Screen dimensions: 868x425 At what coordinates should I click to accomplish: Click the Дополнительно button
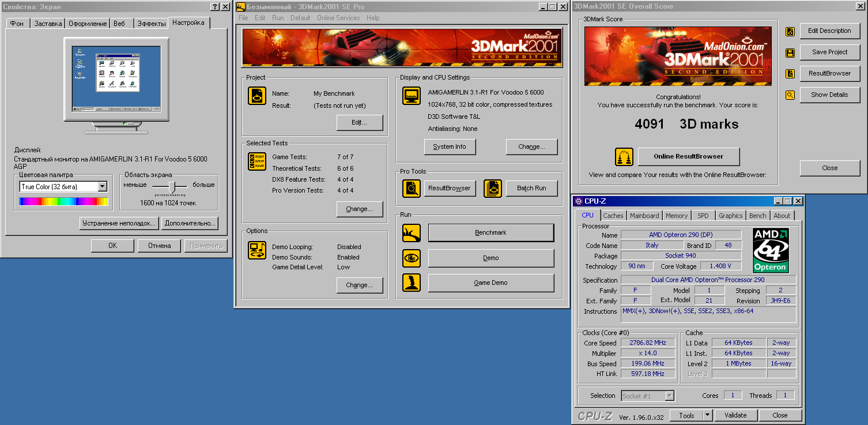pos(190,223)
